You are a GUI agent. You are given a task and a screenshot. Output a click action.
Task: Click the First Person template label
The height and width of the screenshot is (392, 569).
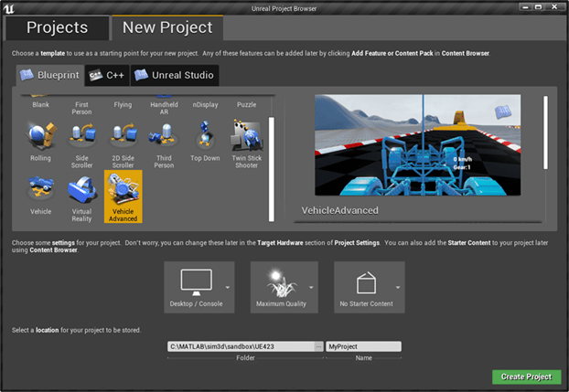[81, 108]
